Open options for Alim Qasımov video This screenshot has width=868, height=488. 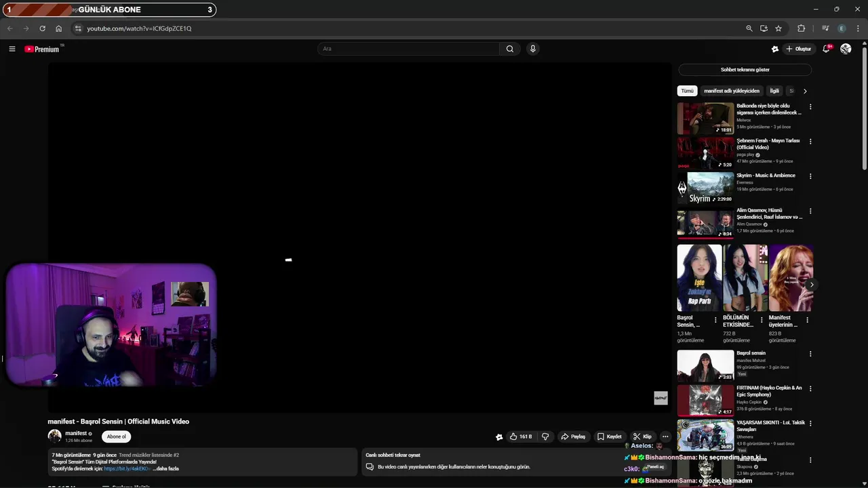click(x=810, y=211)
